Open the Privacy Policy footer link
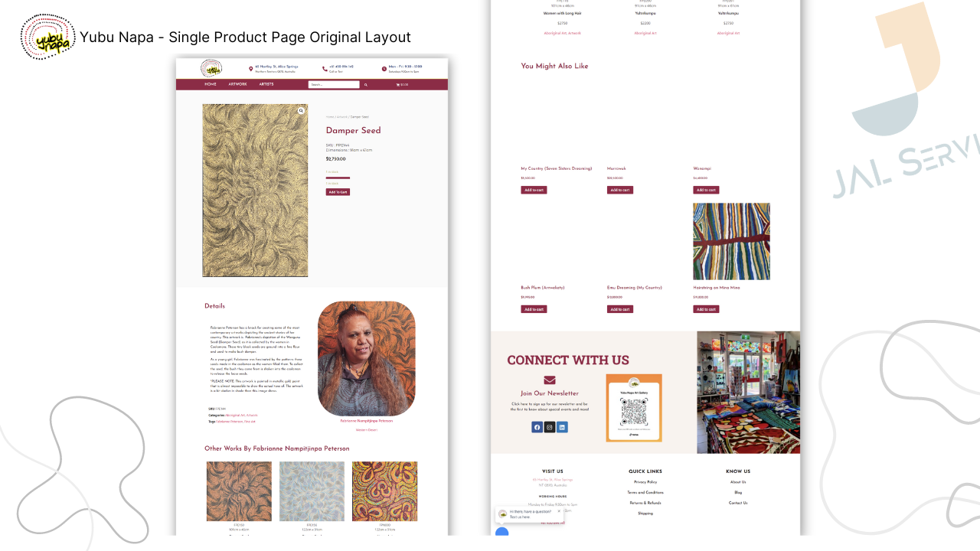980x551 pixels. (x=645, y=482)
